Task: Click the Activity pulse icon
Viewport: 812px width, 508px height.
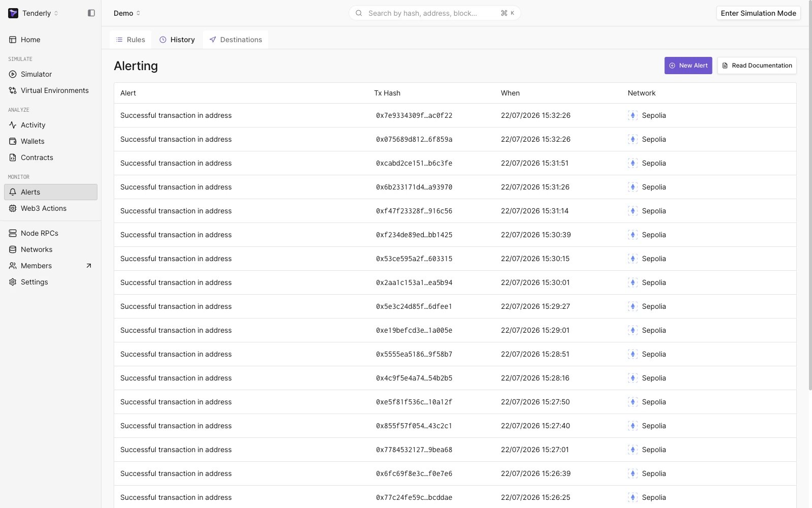Action: click(13, 125)
